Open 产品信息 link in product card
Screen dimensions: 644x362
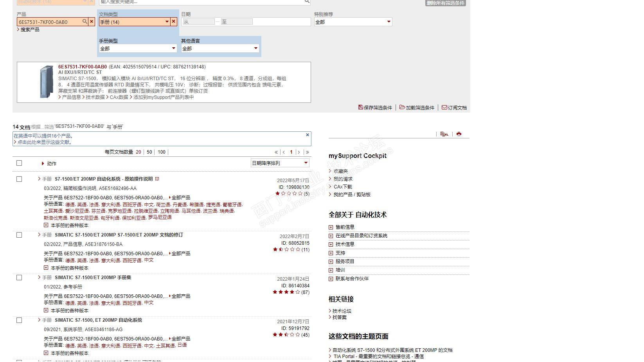tap(71, 97)
